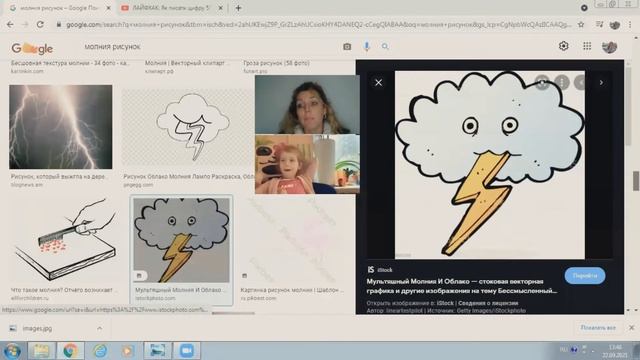The width and height of the screenshot is (640, 360).
Task: Start voice search with the microphone icon
Action: tap(367, 47)
